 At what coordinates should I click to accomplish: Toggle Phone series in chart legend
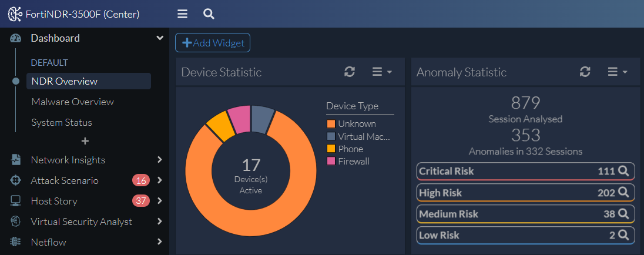coord(345,149)
